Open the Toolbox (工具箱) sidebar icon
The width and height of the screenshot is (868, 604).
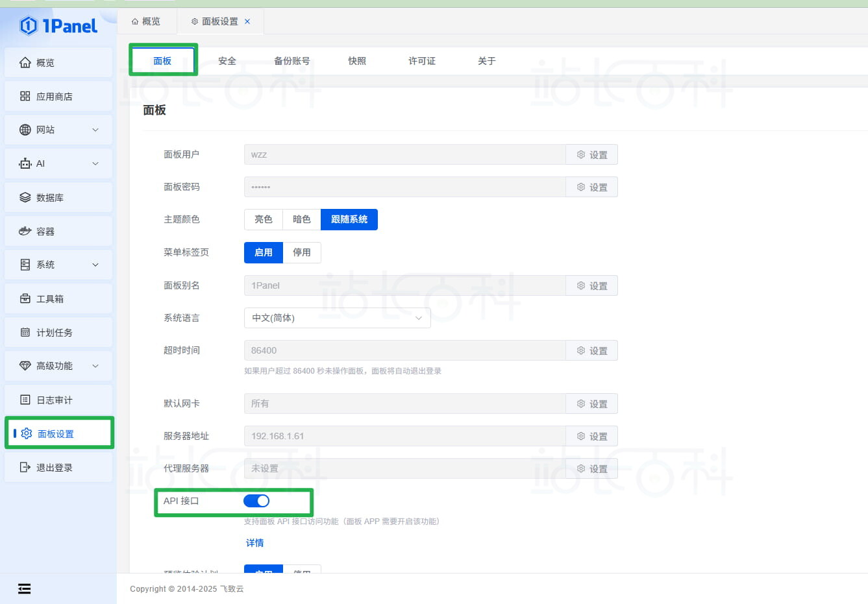click(x=25, y=298)
